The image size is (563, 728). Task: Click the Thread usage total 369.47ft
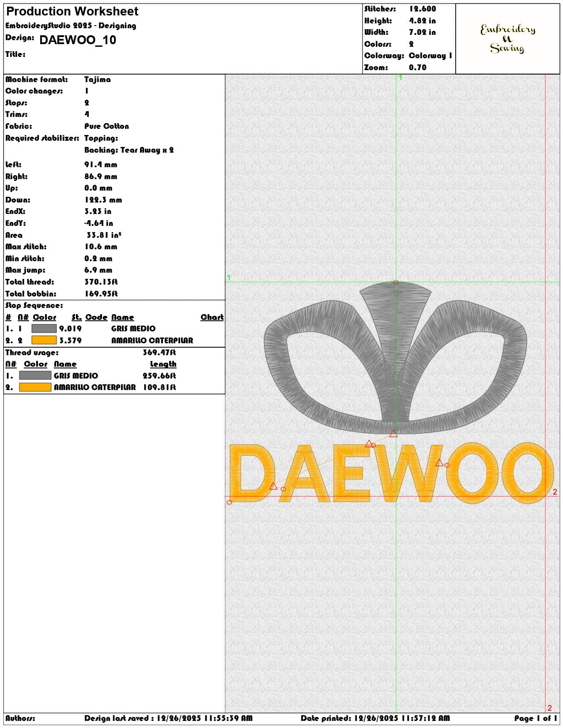[159, 353]
